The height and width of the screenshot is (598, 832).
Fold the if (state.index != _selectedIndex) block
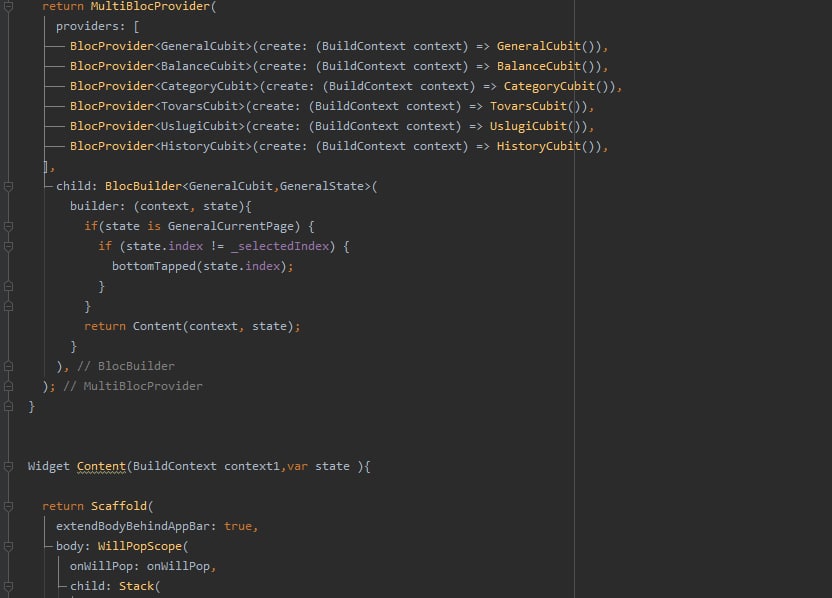(8, 246)
